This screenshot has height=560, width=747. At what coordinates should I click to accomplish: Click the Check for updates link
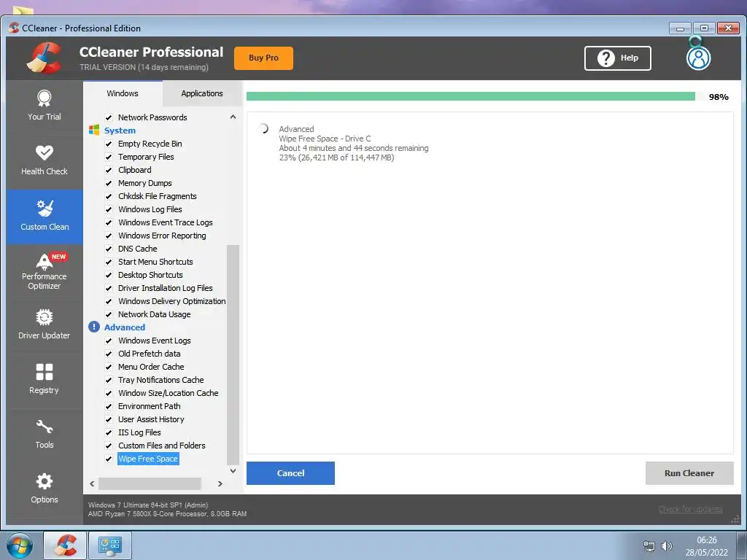690,509
